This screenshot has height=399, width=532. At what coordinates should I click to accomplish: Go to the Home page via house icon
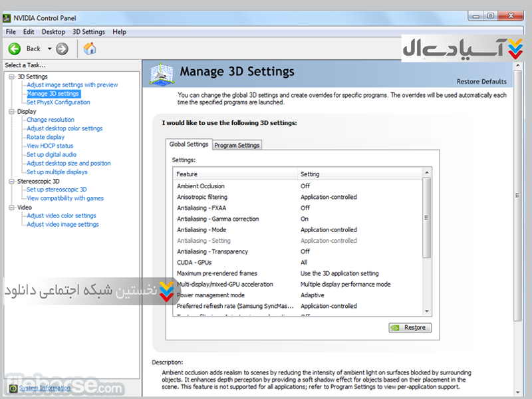pyautogui.click(x=90, y=49)
